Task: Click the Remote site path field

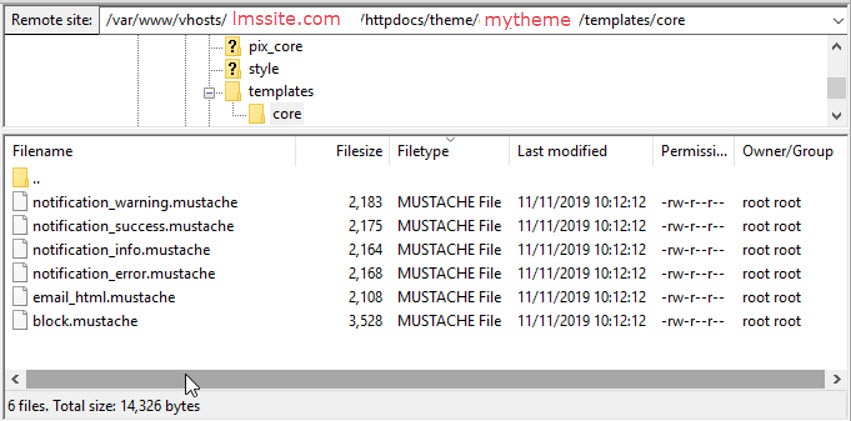Action: click(460, 20)
